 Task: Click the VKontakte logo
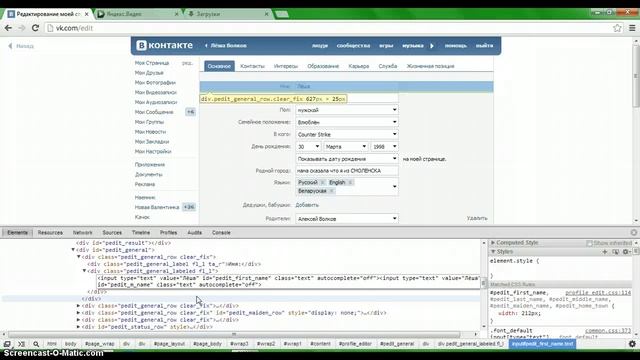click(x=164, y=45)
